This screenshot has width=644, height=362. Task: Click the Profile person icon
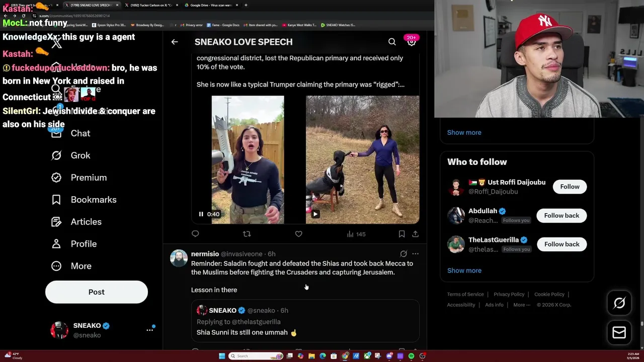point(56,244)
